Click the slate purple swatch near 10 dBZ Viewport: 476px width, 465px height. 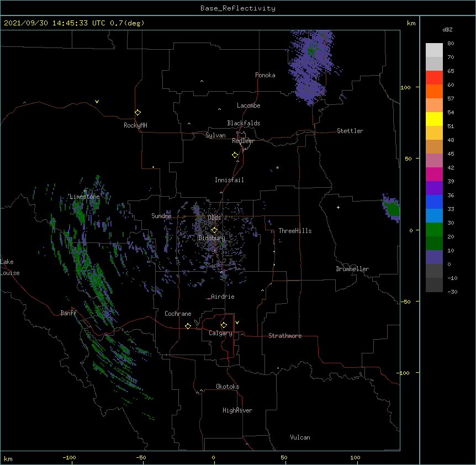coord(434,257)
